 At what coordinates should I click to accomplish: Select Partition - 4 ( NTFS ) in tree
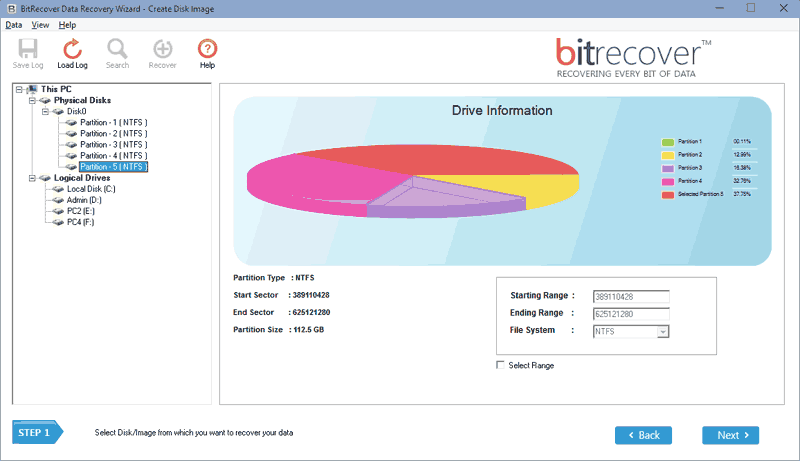113,156
